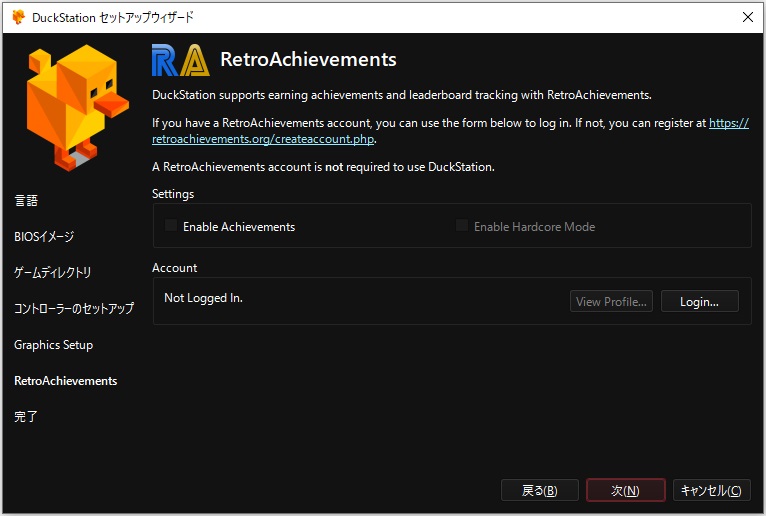Click the Not Logged In. status text
This screenshot has height=516, width=766.
click(x=203, y=298)
